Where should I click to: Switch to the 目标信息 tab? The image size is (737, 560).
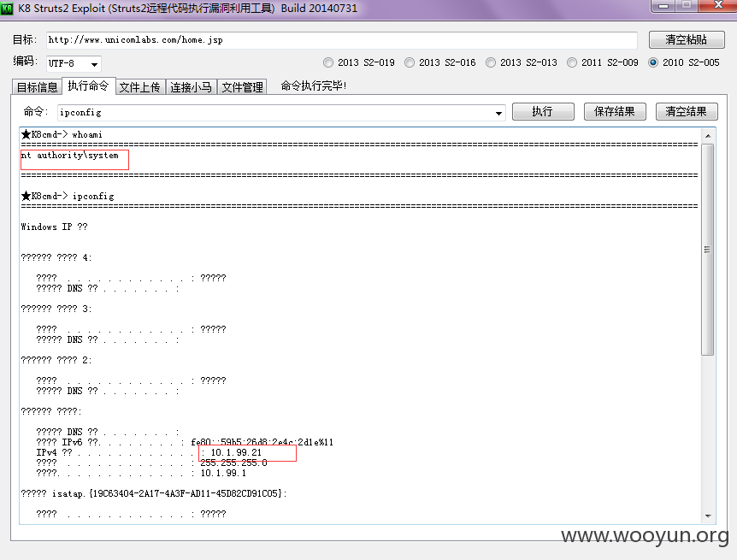pyautogui.click(x=37, y=87)
